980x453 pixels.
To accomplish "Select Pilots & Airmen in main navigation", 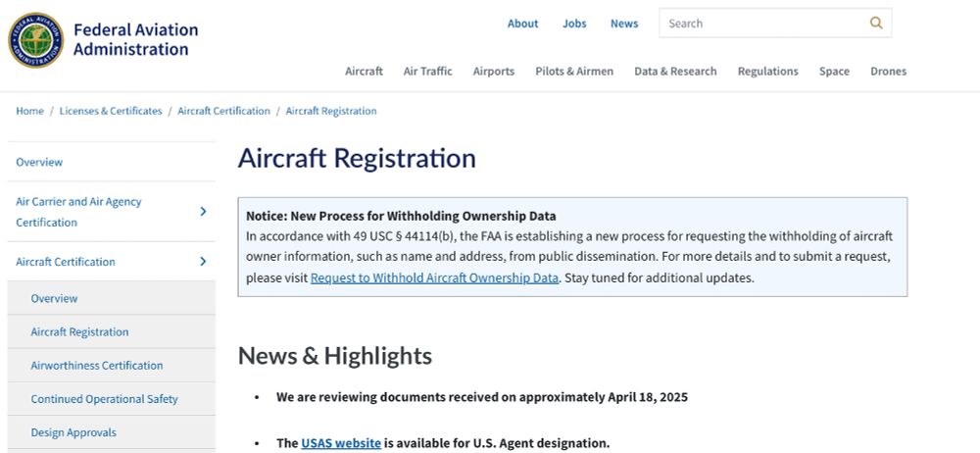I will (574, 72).
